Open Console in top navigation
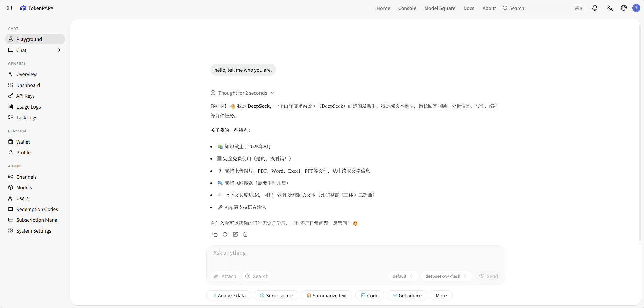This screenshot has width=644, height=308. (x=407, y=8)
